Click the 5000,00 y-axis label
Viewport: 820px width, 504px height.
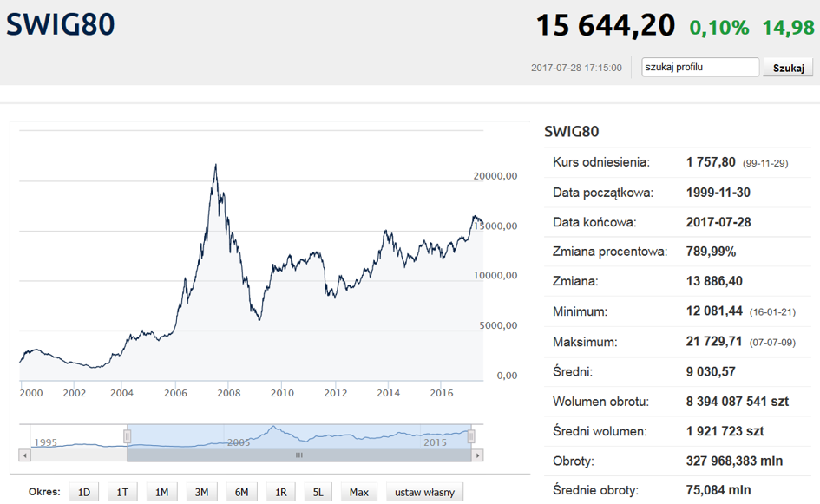[498, 325]
